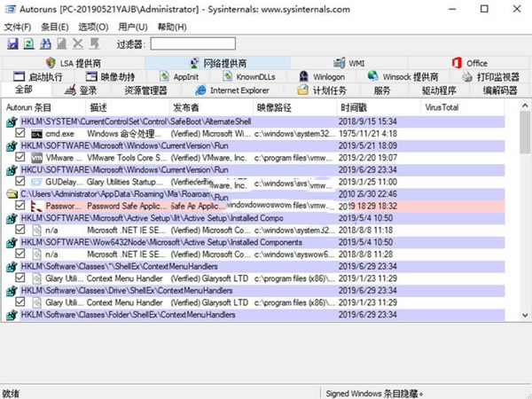This screenshot has height=399, width=532.
Task: Click the Autoruns title bar app icon
Action: [11, 9]
